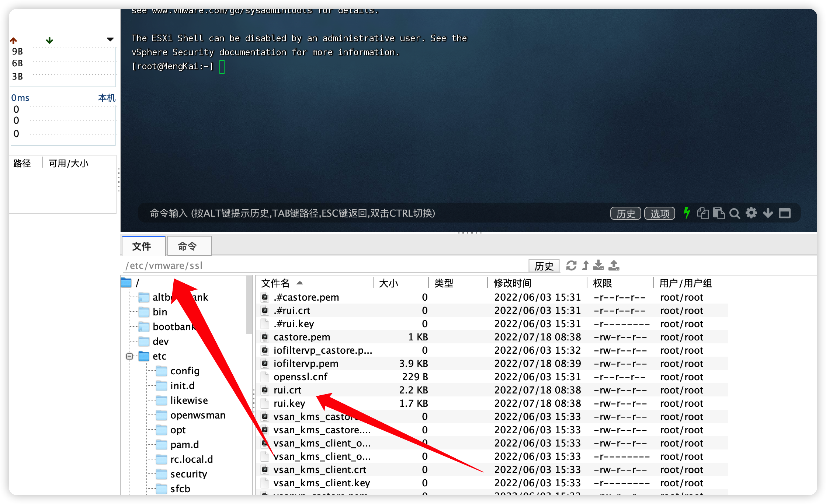
Task: Refresh the file list
Action: 571,265
